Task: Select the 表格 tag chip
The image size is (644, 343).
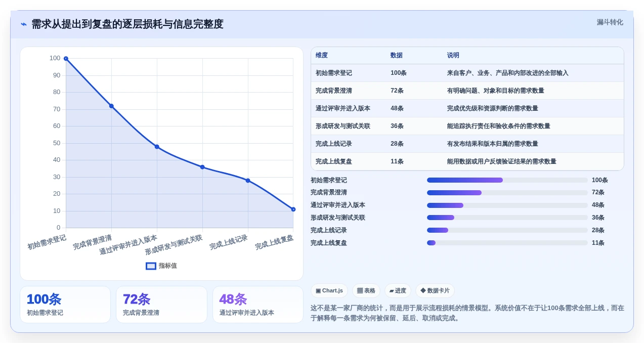Action: click(x=366, y=291)
